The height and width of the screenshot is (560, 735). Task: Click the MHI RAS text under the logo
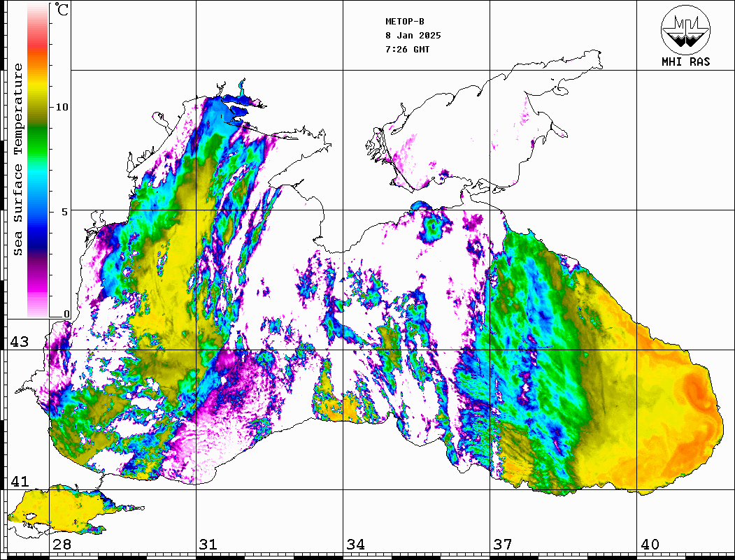pos(685,62)
